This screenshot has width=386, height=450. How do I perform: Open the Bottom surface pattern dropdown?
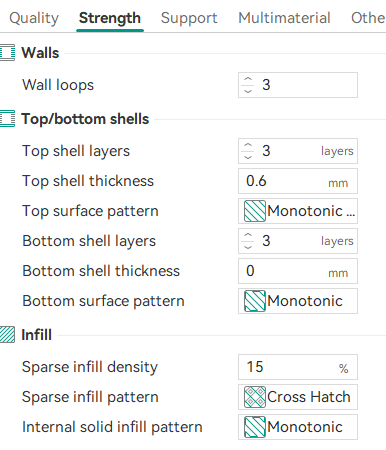coord(298,301)
